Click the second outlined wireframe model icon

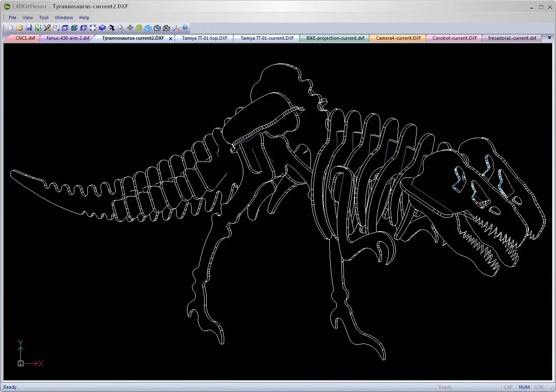(x=167, y=28)
